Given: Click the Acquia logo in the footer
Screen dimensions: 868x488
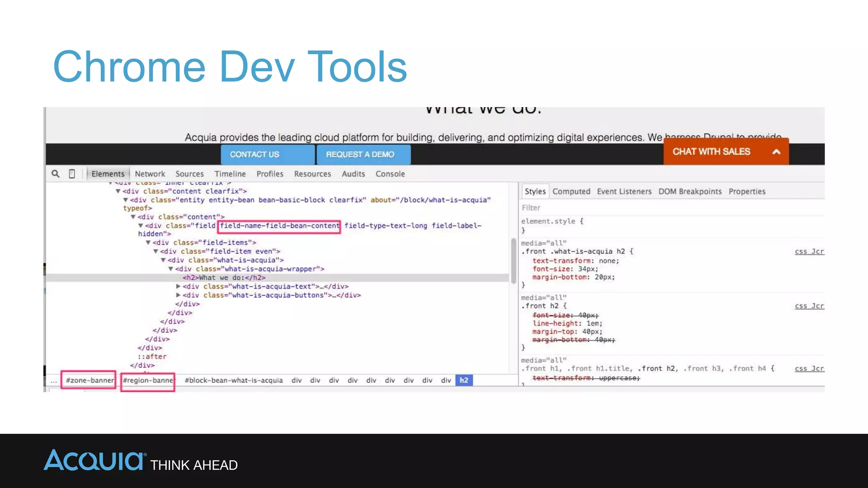Looking at the screenshot, I should 95,460.
